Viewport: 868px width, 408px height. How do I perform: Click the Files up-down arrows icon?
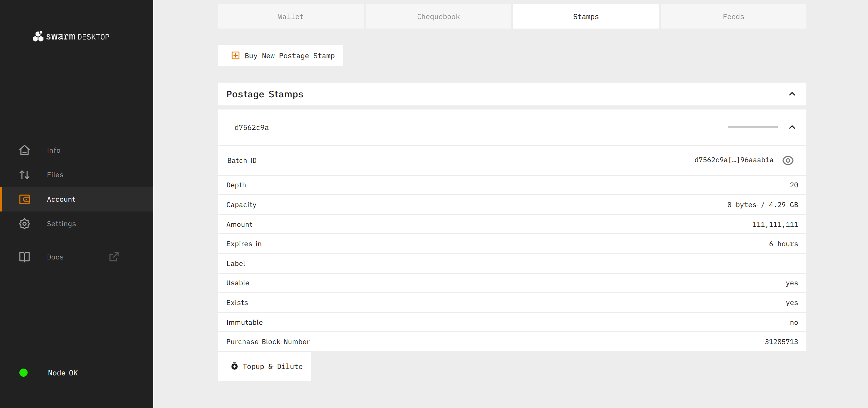click(x=25, y=175)
